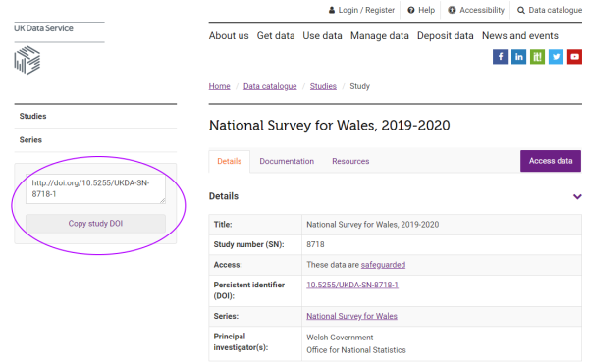Open Data catalogue search at top

(550, 10)
